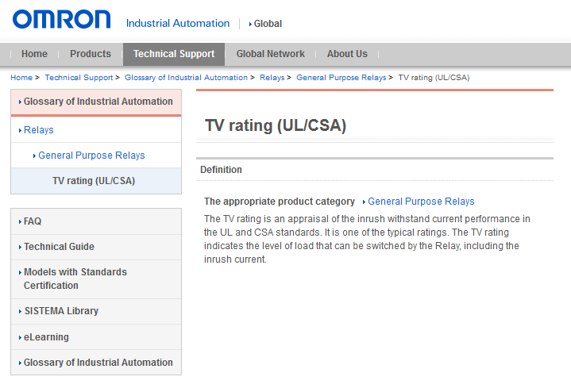Screen dimensions: 571x392
Task: Switch to the Products tab
Action: 91,54
